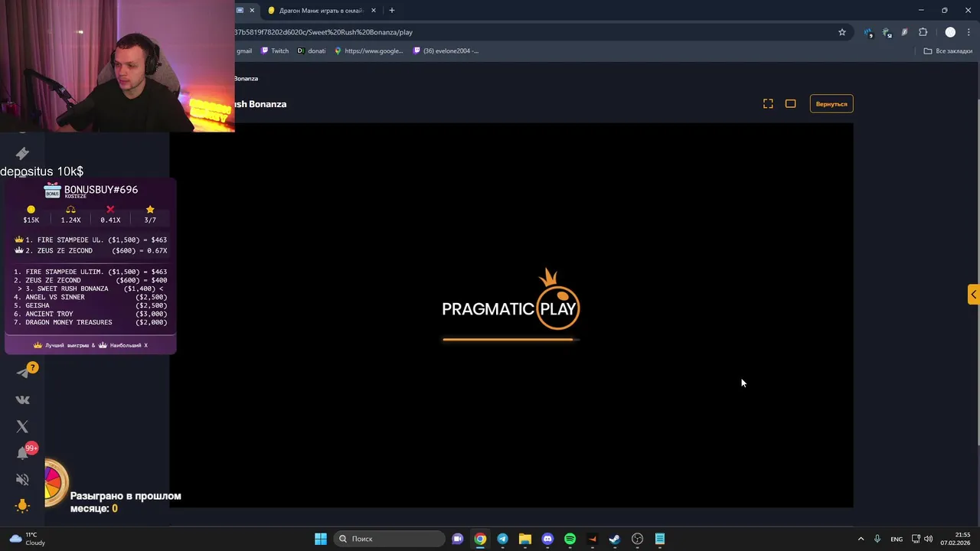Screen dimensions: 980x551
Task: Switch the ENG input language
Action: point(896,539)
